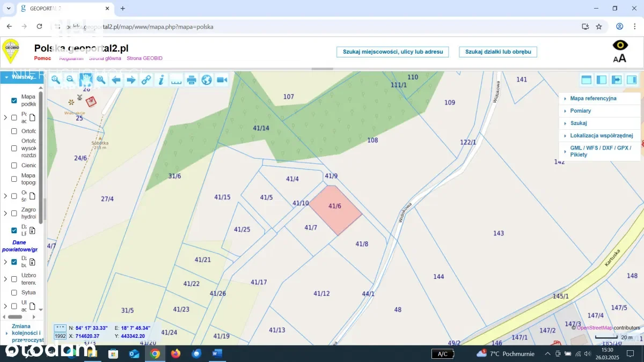This screenshot has width=644, height=362.
Task: Click the zoom out magnifier tool
Action: click(x=70, y=80)
